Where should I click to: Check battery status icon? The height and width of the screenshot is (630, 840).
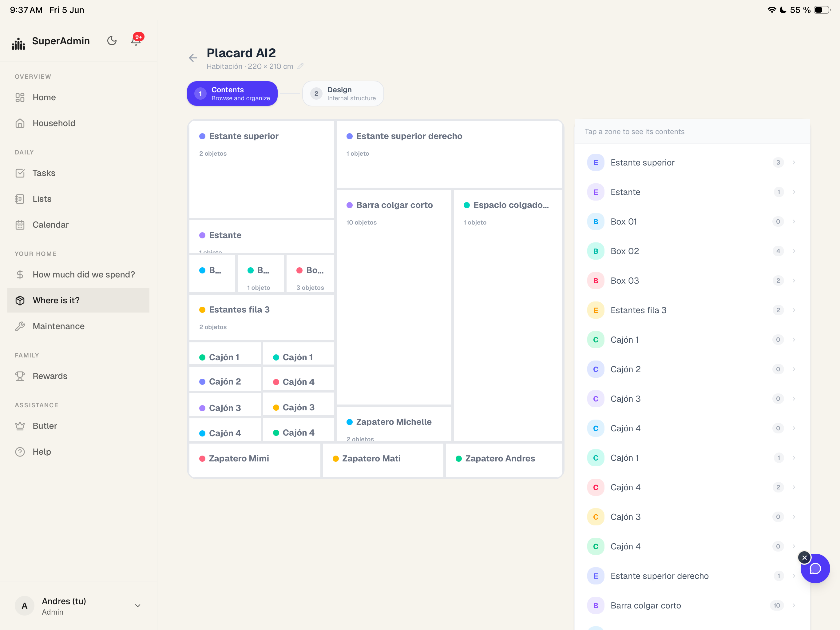point(822,10)
